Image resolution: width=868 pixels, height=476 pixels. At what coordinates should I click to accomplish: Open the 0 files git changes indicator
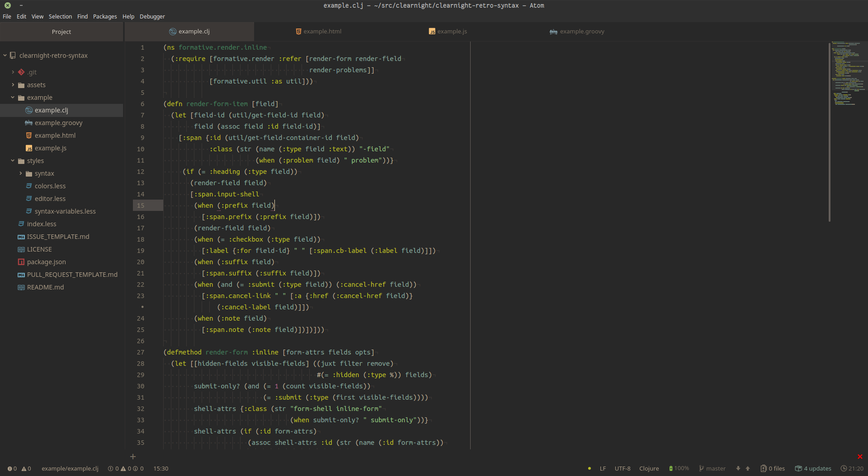pyautogui.click(x=773, y=469)
